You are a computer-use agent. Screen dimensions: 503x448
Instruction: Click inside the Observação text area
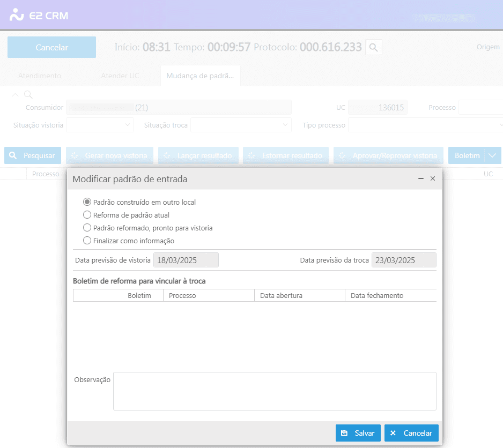point(275,391)
